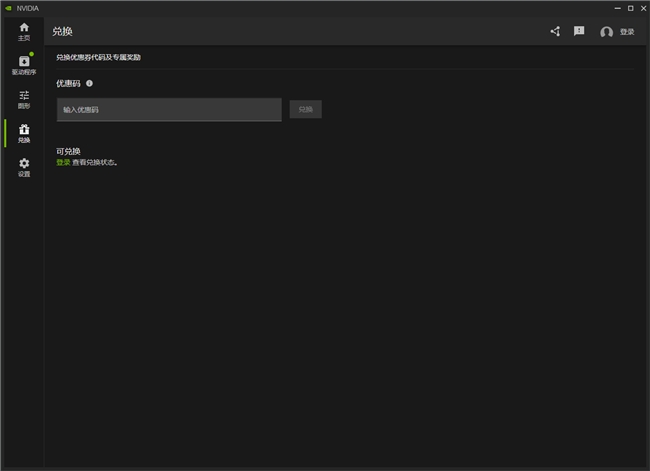Image resolution: width=650 pixels, height=471 pixels.
Task: Click the 可兑换 section label
Action: [68, 151]
